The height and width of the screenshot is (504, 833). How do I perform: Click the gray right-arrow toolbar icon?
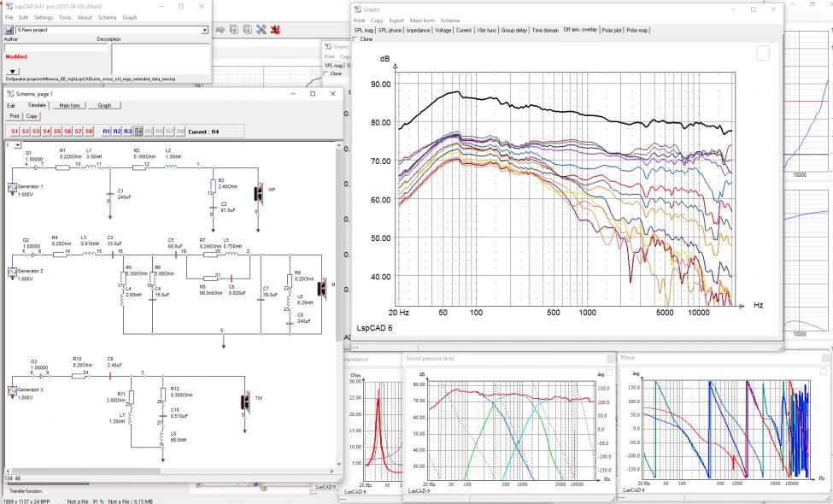pos(220,30)
